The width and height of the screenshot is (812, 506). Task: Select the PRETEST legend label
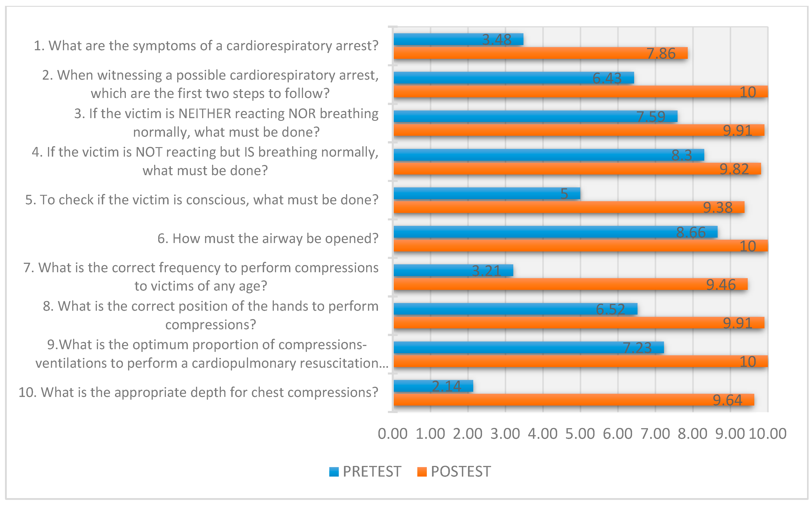point(372,472)
